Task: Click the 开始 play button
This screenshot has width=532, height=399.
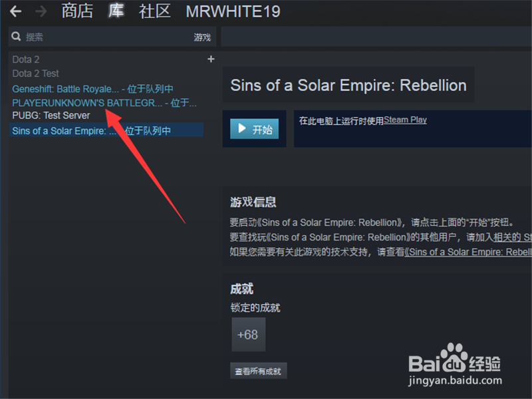Action: click(x=255, y=129)
